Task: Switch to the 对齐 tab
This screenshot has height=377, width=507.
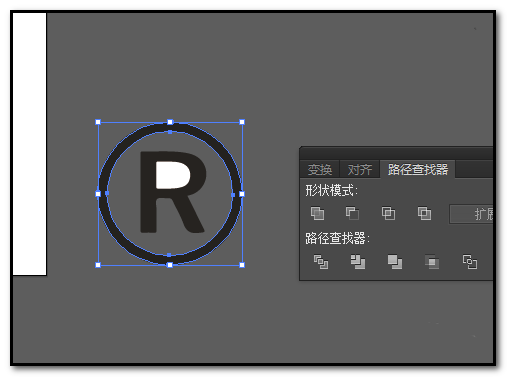Action: (x=360, y=170)
